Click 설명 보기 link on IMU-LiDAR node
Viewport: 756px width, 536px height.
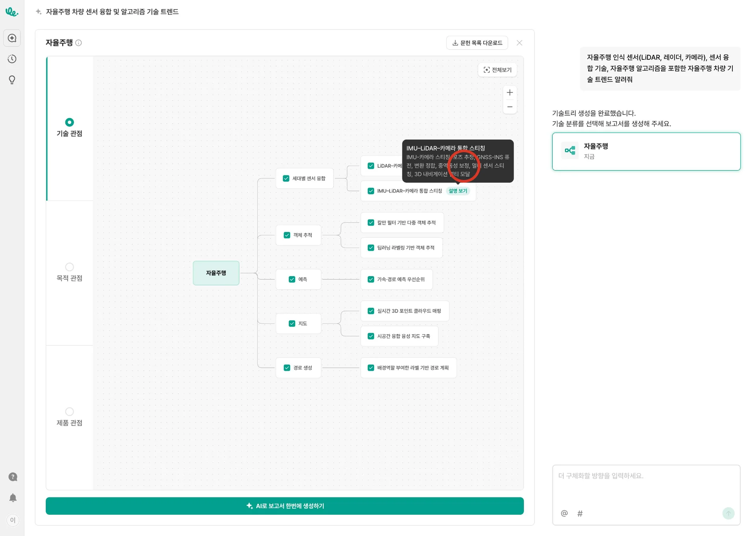[x=458, y=191]
